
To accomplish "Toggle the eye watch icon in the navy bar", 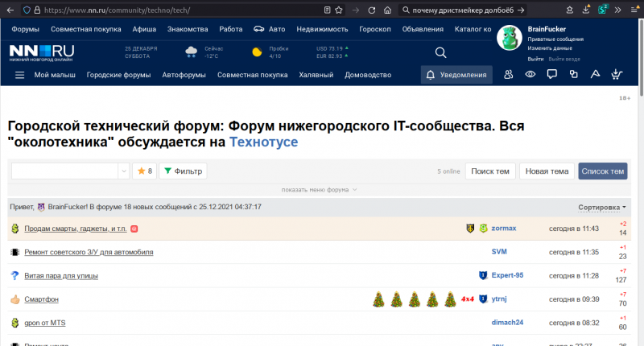I will [530, 74].
